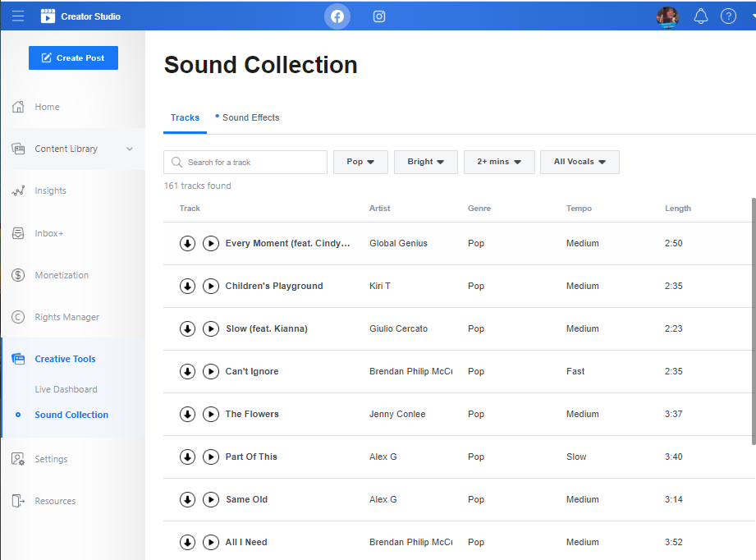Image resolution: width=756 pixels, height=560 pixels.
Task: Expand the Content Library chevron
Action: pyautogui.click(x=130, y=149)
